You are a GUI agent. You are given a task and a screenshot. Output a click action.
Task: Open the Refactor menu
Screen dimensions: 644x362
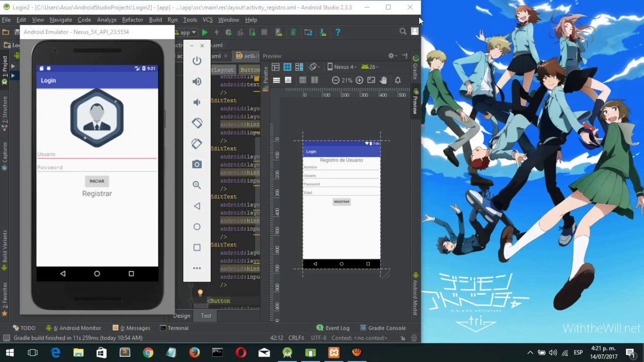tap(132, 20)
